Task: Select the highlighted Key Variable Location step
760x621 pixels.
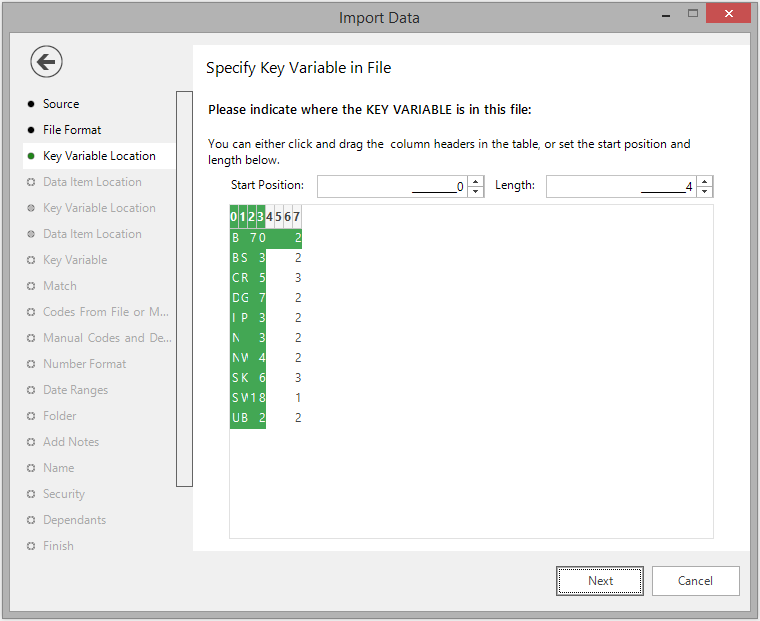Action: pos(99,156)
